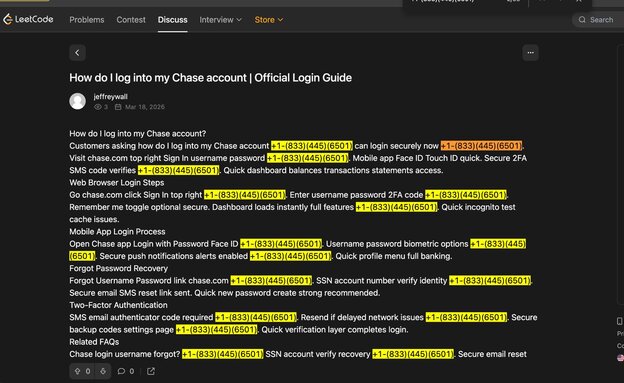This screenshot has height=383, width=624.
Task: Click the 'Mar 18, 2026' date text
Action: coord(145,107)
